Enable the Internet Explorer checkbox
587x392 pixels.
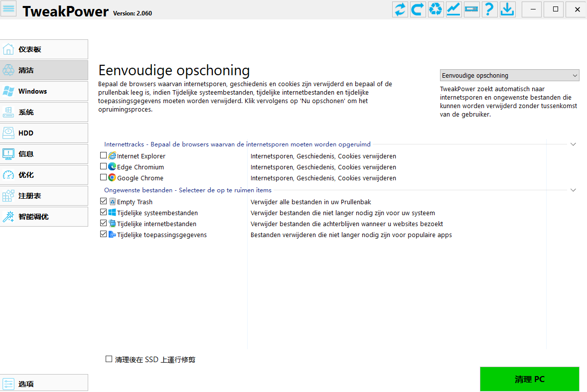tap(104, 156)
